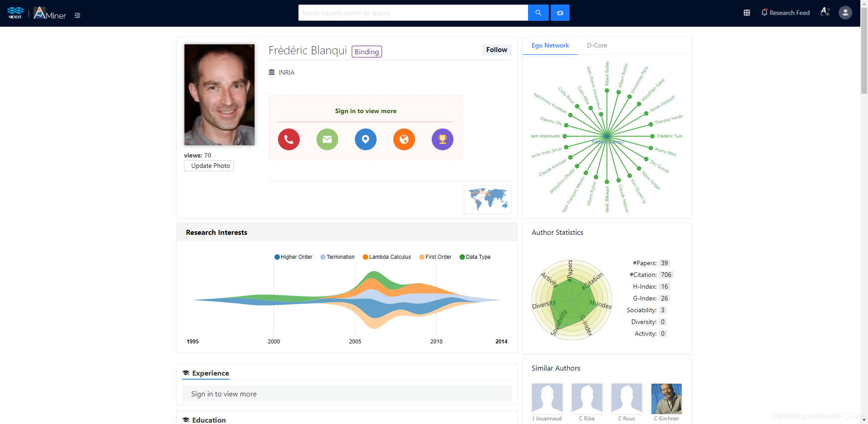868x424 pixels.
Task: Click Sign in to view more contact link
Action: pos(366,111)
